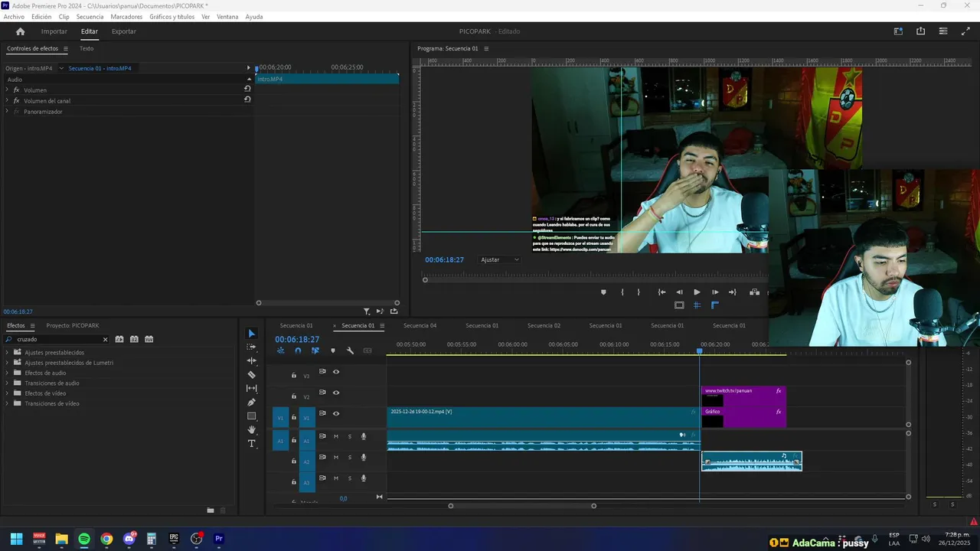Open timeline display settings wrench icon
Image resolution: width=980 pixels, height=551 pixels.
350,350
